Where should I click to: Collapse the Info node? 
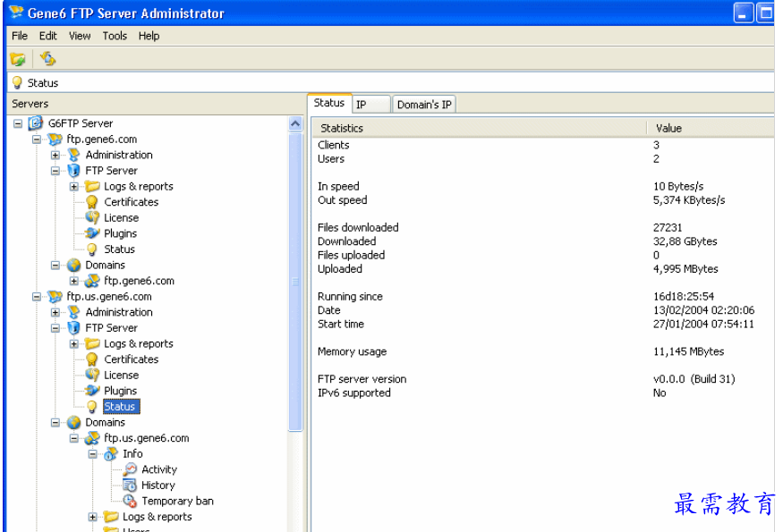coord(93,454)
